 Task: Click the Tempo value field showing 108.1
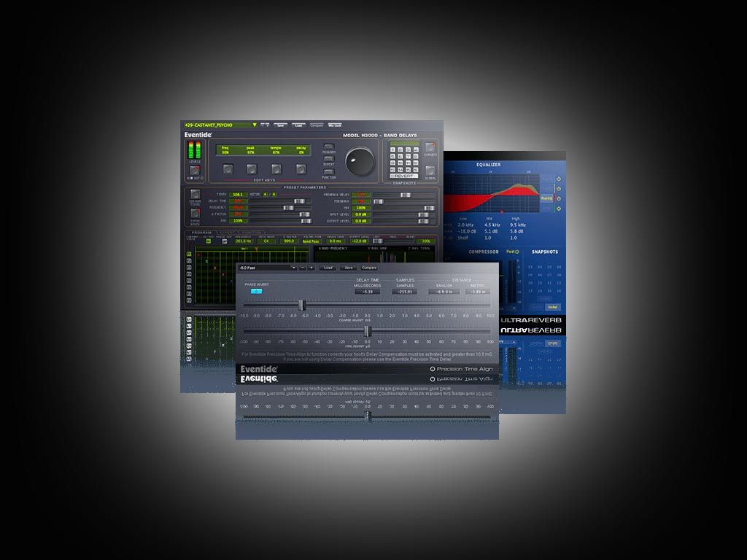pyautogui.click(x=237, y=195)
